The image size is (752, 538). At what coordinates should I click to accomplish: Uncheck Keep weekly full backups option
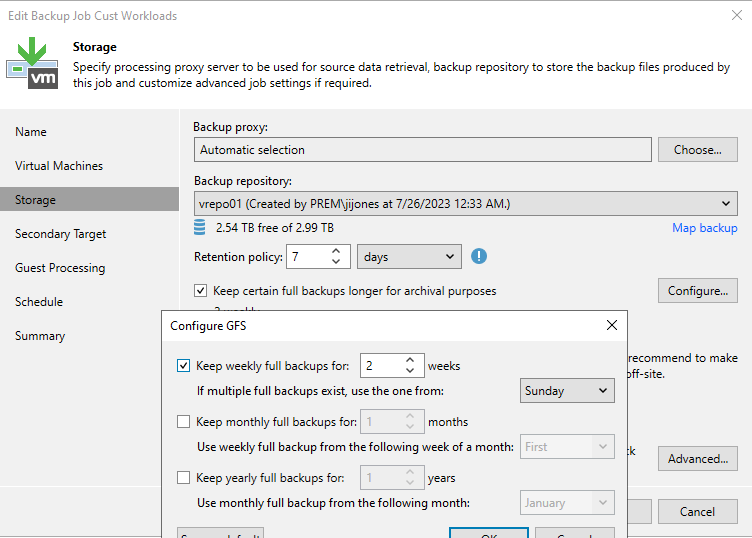click(x=183, y=366)
